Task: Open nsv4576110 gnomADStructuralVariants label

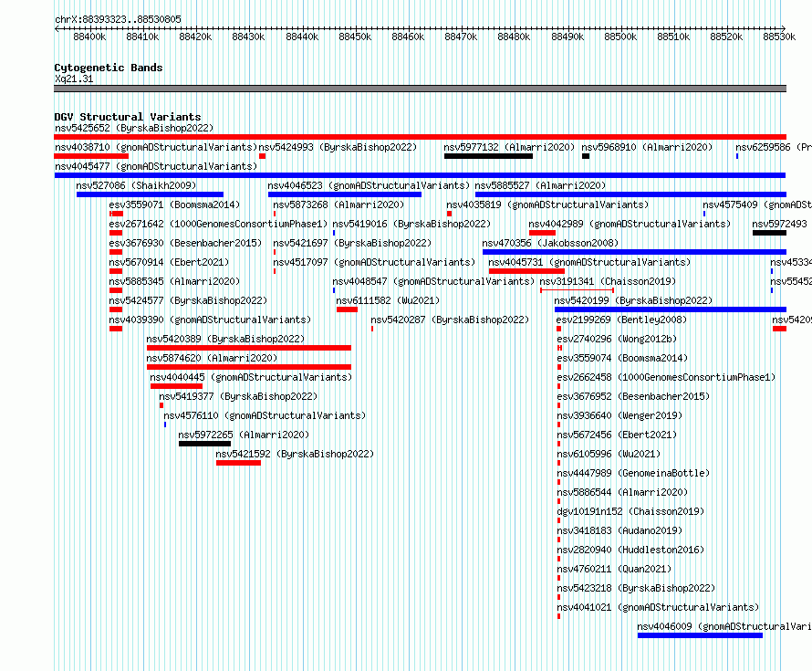Action: [x=265, y=415]
